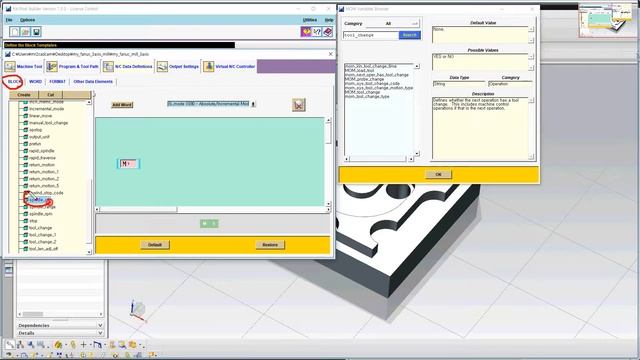Select MOM_probe_change in results list

point(364,79)
